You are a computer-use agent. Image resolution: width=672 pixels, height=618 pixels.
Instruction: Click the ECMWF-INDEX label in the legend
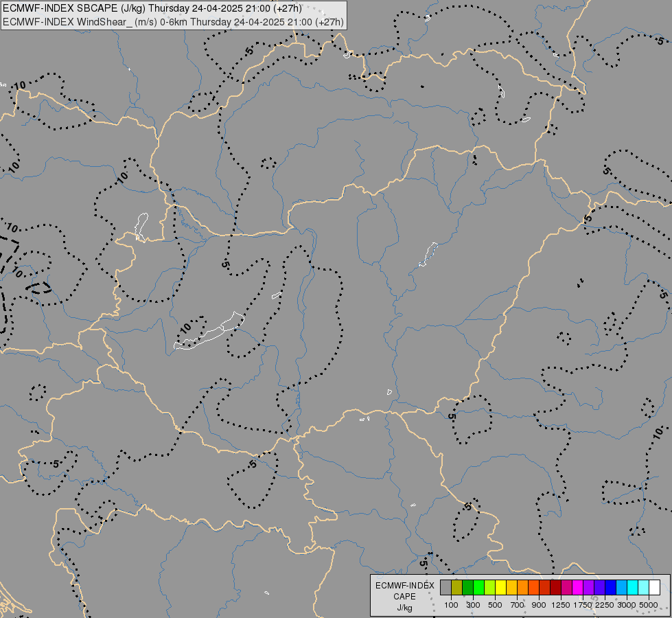click(x=404, y=586)
